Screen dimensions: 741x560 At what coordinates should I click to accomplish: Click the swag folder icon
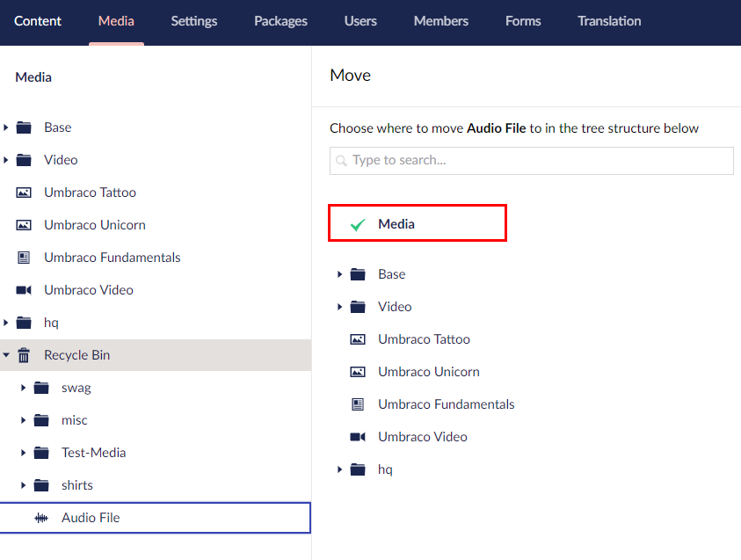click(x=40, y=388)
